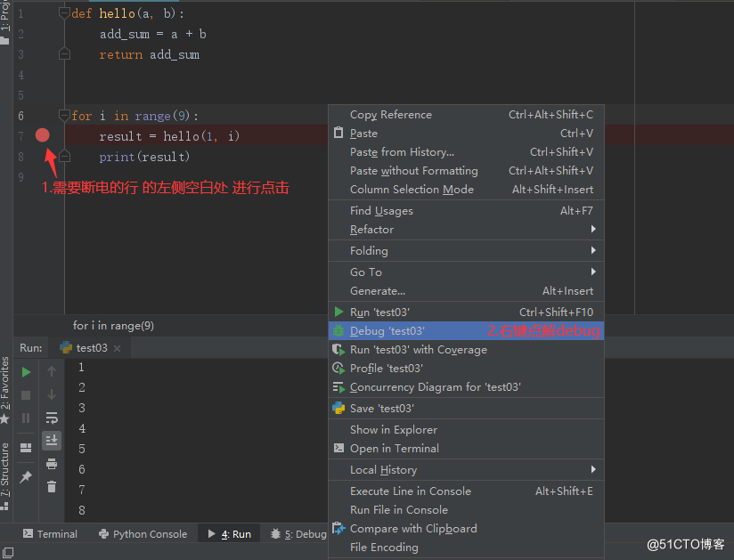The image size is (734, 560).
Task: Click the Stop square icon in Run panel
Action: coord(26,395)
